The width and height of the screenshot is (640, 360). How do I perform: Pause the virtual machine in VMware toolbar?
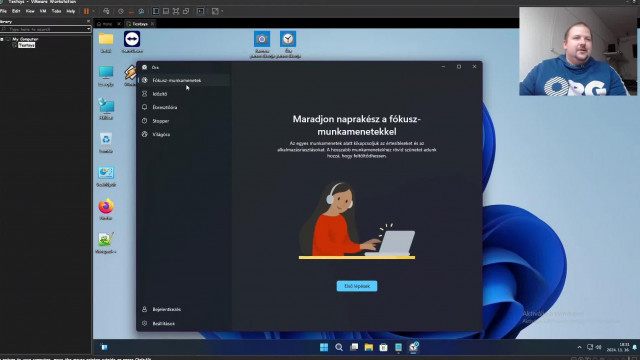pyautogui.click(x=86, y=11)
